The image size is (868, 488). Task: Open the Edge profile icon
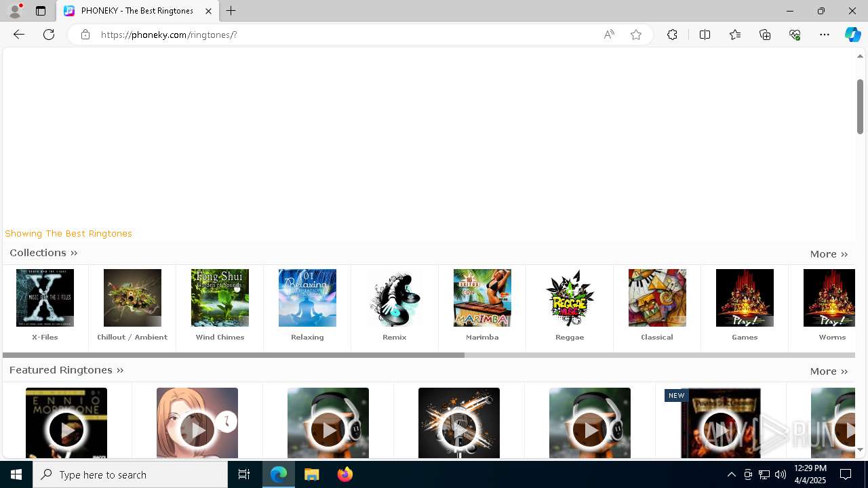click(x=15, y=11)
